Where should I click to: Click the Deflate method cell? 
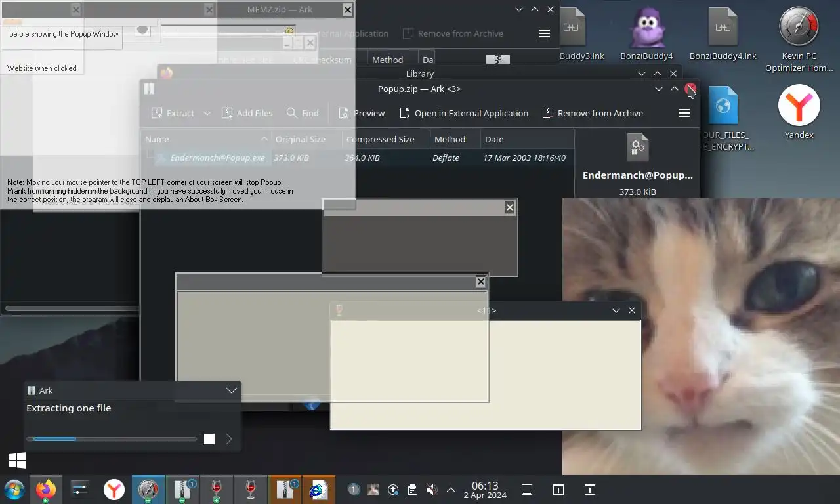pos(446,157)
